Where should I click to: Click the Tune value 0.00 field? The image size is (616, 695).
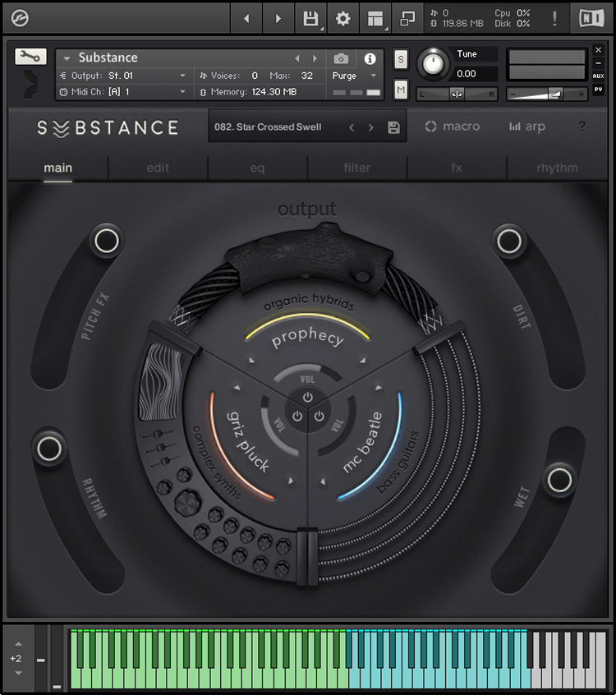click(x=473, y=74)
